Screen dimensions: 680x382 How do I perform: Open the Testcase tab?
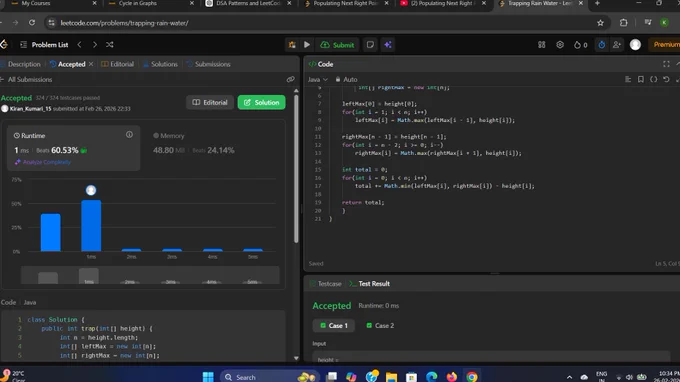[326, 284]
